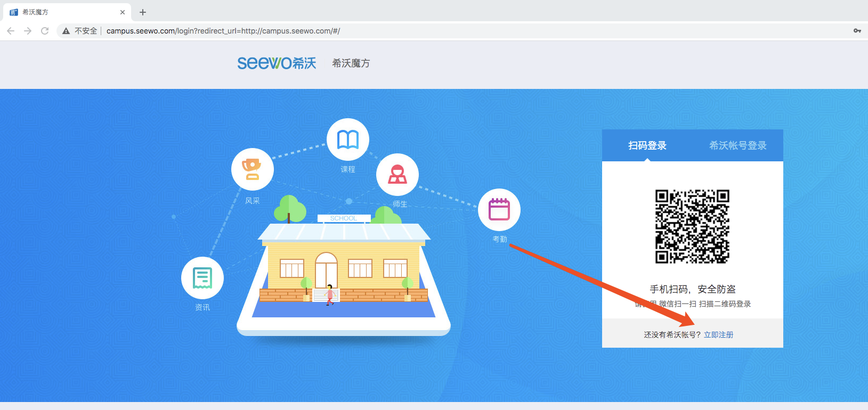Click the login QR code

click(692, 227)
